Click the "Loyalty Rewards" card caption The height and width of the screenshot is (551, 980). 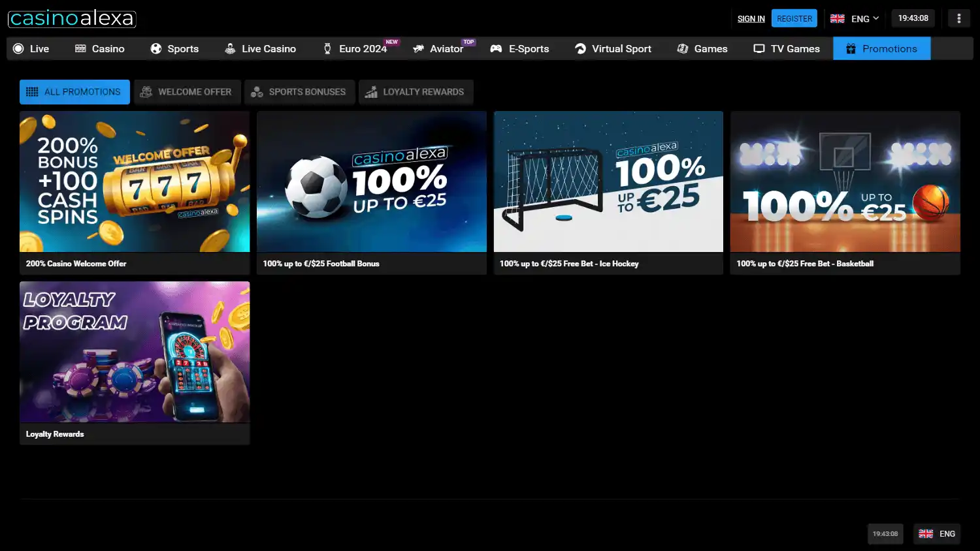point(55,434)
